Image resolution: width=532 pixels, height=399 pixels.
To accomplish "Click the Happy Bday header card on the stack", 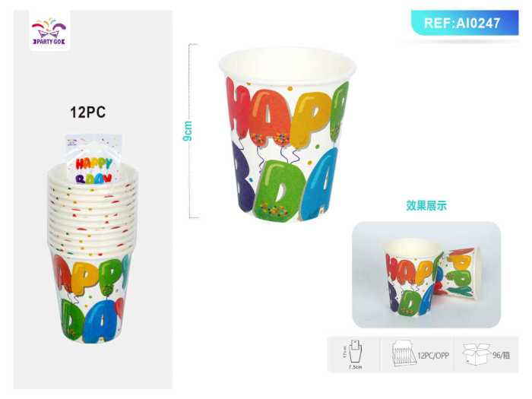I will [93, 160].
